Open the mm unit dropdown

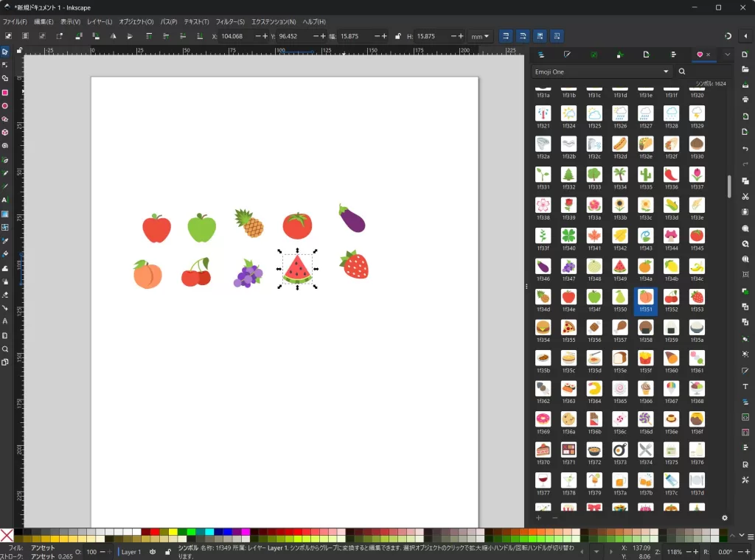pyautogui.click(x=480, y=35)
